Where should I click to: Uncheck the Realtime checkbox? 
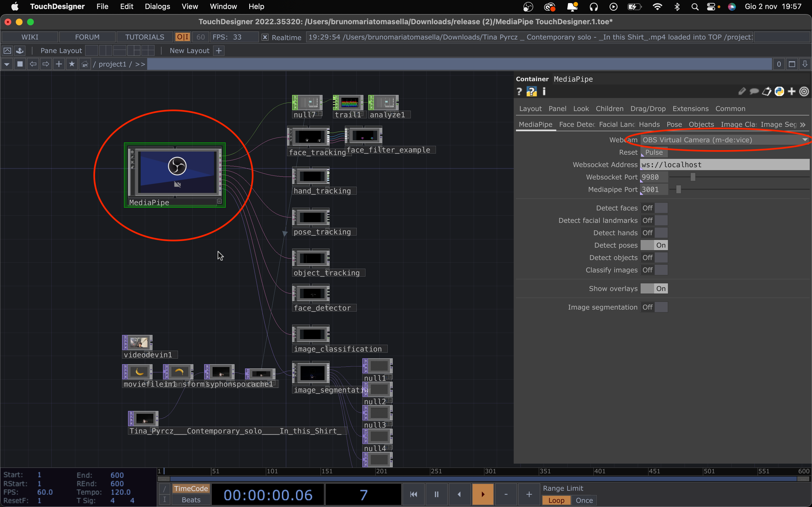click(x=265, y=37)
